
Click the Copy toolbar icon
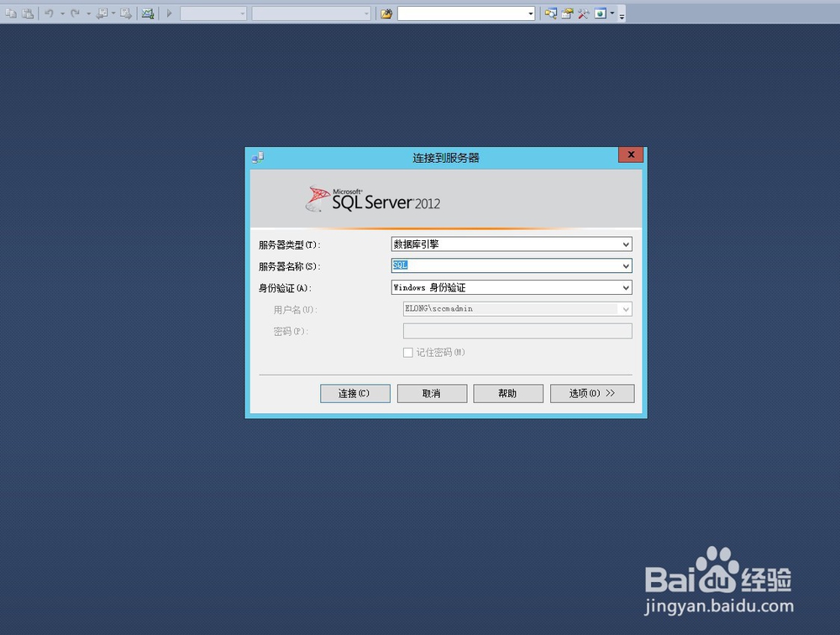(x=11, y=13)
